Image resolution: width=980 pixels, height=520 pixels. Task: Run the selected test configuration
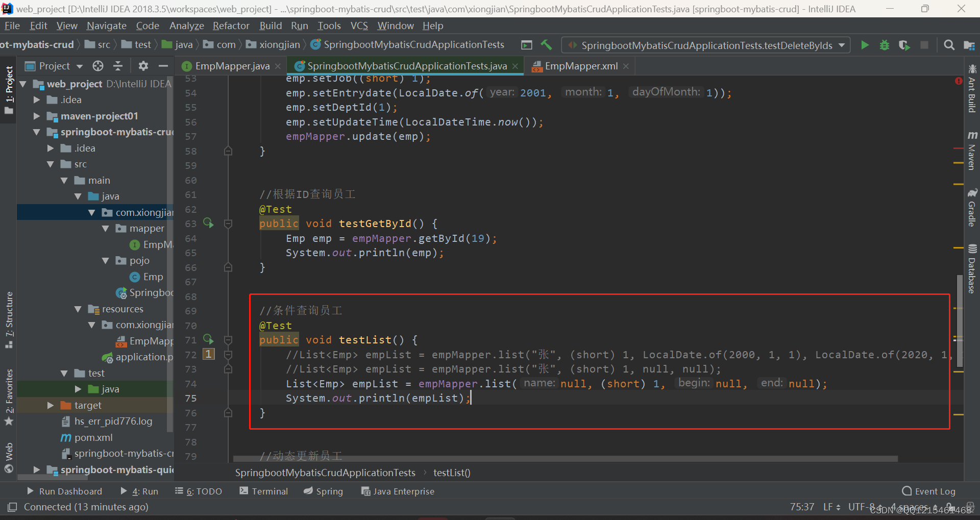pos(865,45)
